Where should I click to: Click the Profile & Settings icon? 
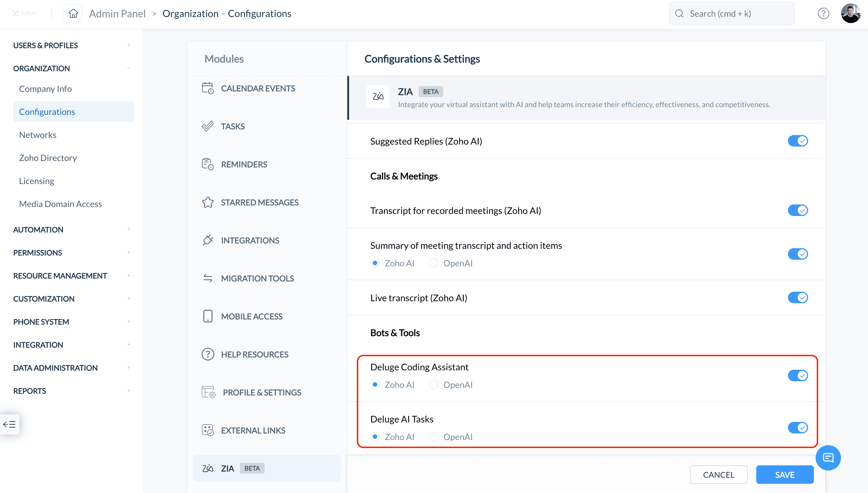209,392
